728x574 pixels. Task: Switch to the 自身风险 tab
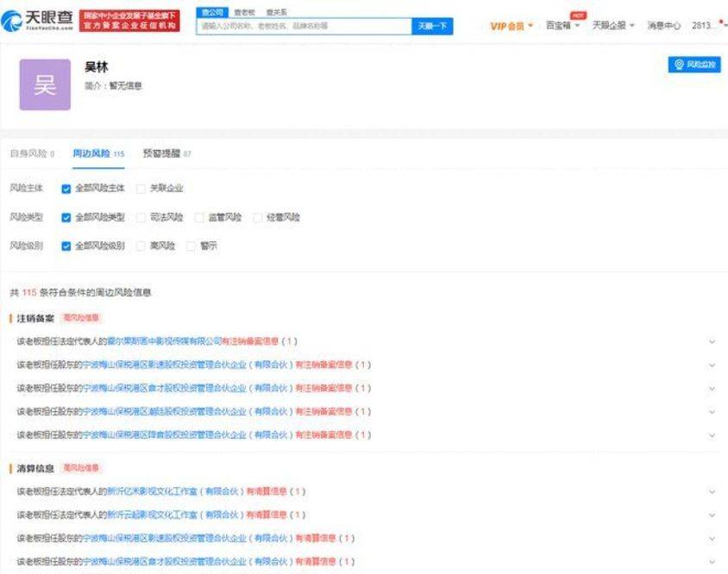coord(32,153)
